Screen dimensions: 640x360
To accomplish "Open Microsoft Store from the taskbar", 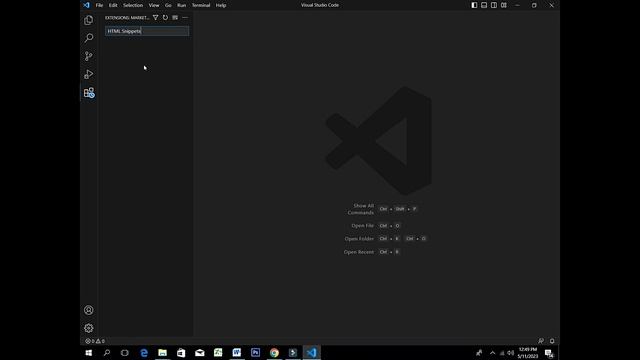I will (181, 353).
